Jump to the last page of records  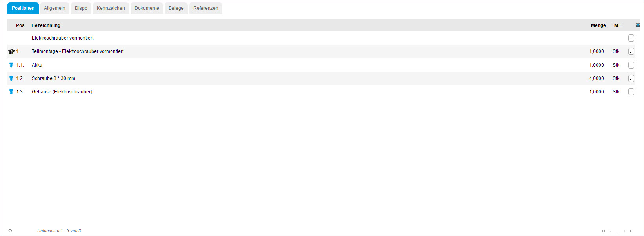click(632, 231)
